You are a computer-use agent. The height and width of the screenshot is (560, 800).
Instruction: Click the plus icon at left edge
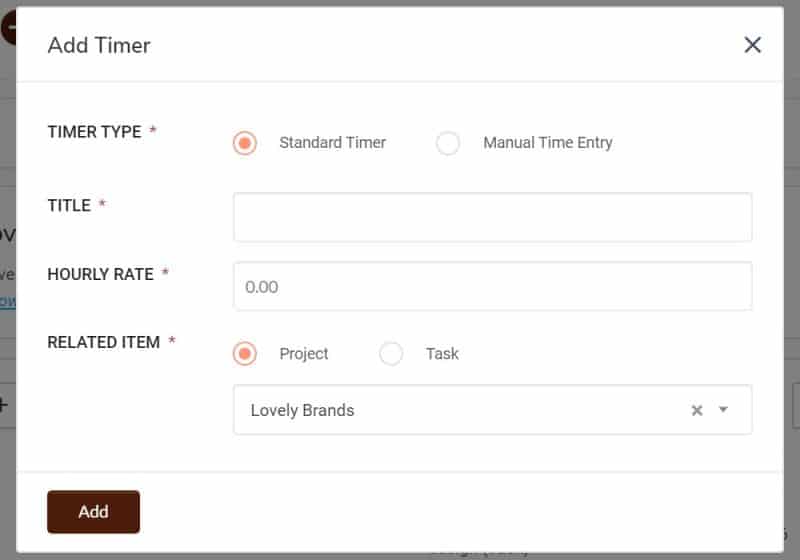point(4,405)
